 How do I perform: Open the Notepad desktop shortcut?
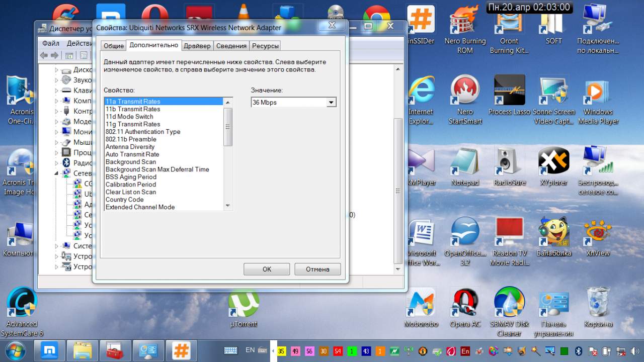(x=465, y=162)
